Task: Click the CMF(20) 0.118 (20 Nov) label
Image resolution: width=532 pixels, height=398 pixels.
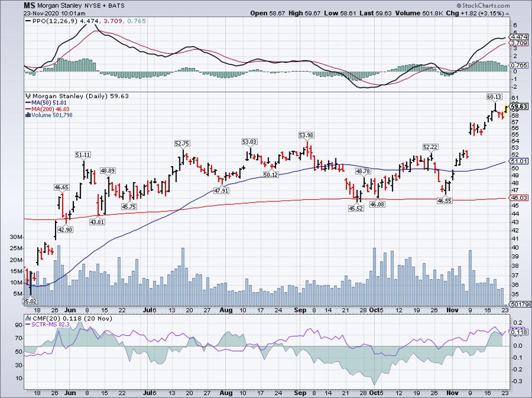Action: [72, 319]
